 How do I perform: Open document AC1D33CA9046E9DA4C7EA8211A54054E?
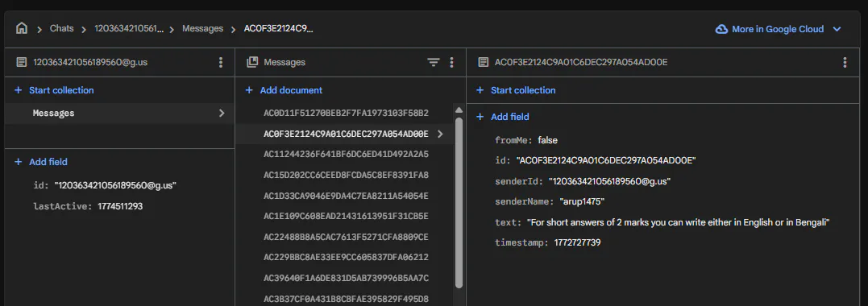(346, 196)
